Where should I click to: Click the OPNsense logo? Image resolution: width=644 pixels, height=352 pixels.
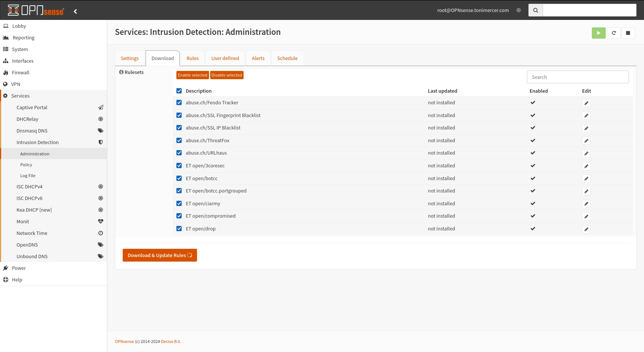click(36, 10)
